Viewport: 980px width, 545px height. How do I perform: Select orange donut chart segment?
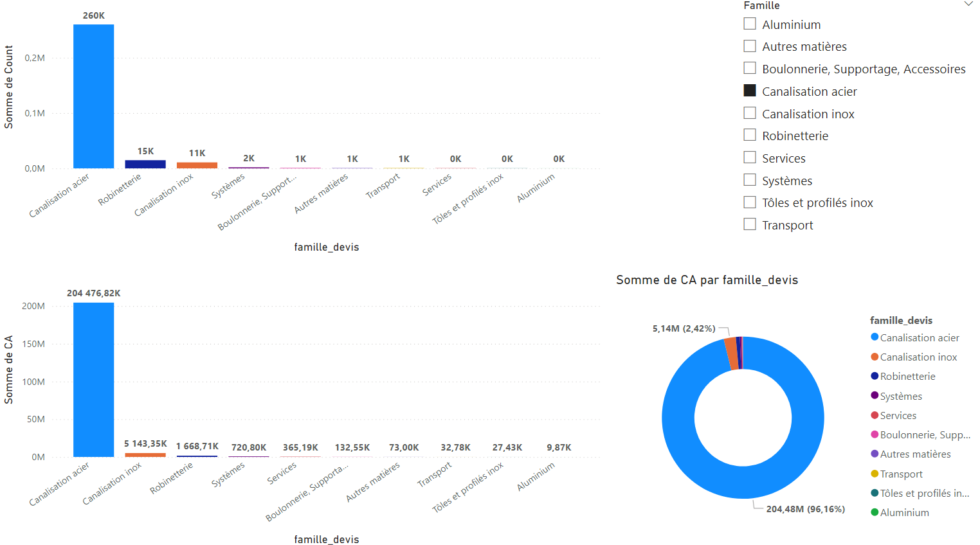731,353
